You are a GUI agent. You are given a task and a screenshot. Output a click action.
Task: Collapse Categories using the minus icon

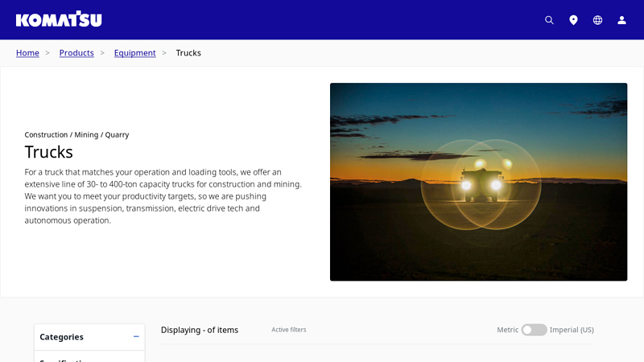[136, 337]
